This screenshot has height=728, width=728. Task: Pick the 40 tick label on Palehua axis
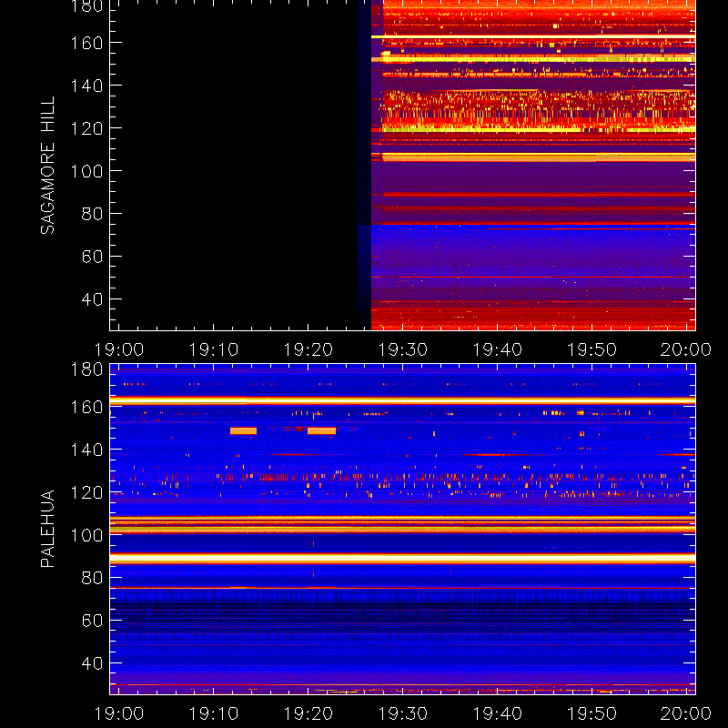[x=92, y=663]
